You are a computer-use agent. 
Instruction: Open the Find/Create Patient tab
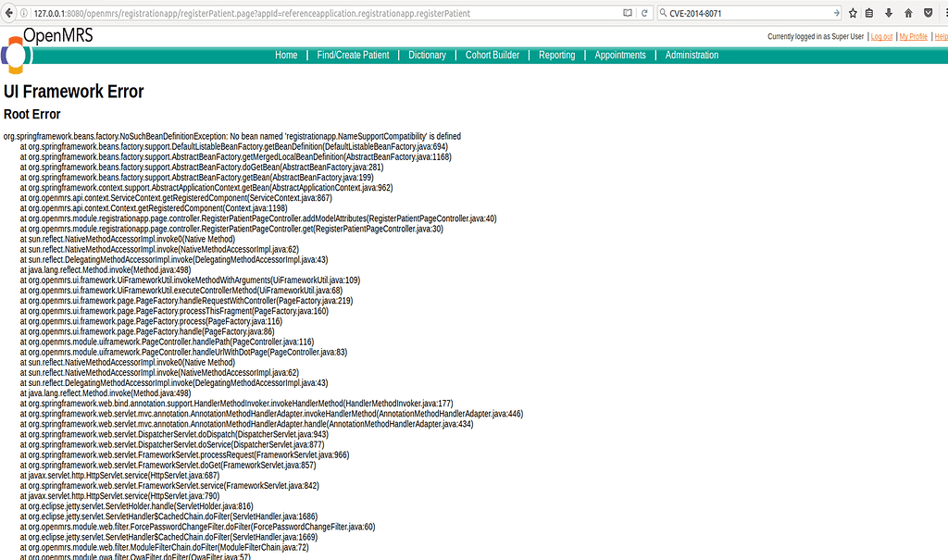(x=353, y=55)
